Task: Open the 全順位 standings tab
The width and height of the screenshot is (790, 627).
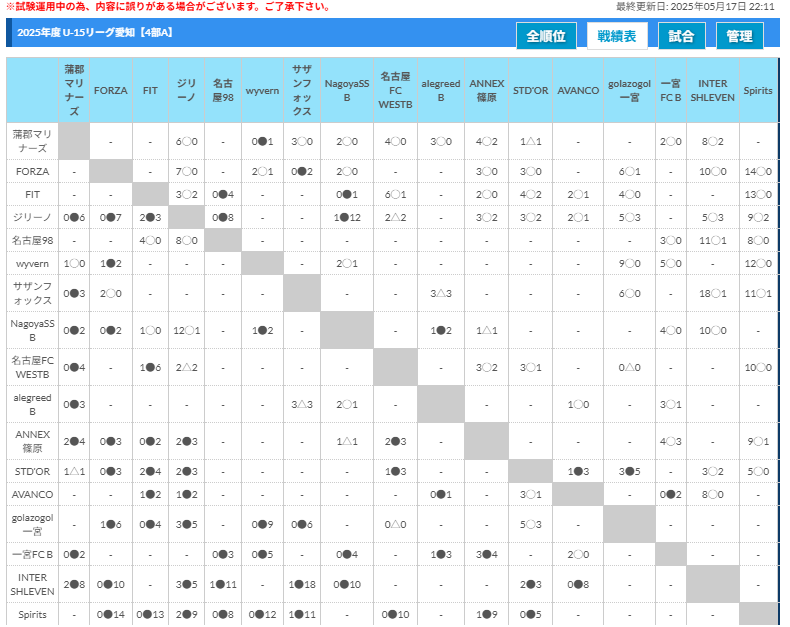Action: pos(546,36)
